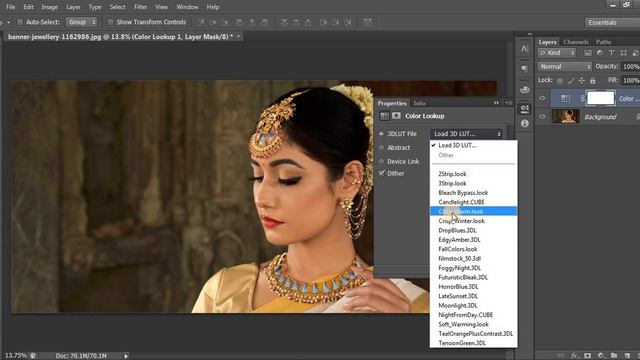Close the banner-jewellery document tab

coord(238,36)
